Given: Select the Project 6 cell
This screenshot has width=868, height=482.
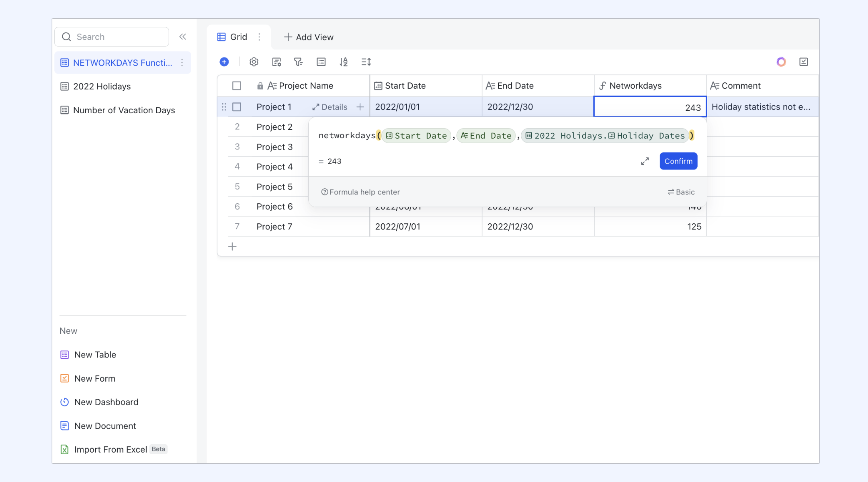Looking at the screenshot, I should (x=280, y=206).
